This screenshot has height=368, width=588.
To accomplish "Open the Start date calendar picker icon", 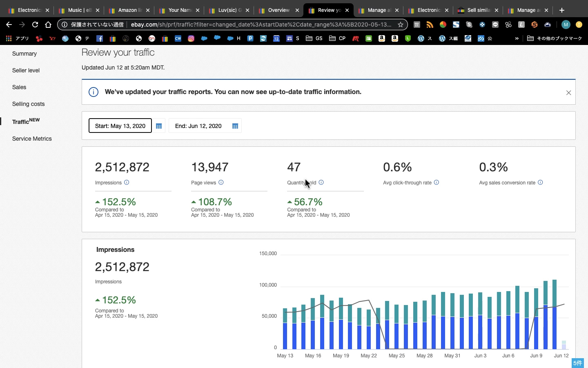I will tap(159, 126).
